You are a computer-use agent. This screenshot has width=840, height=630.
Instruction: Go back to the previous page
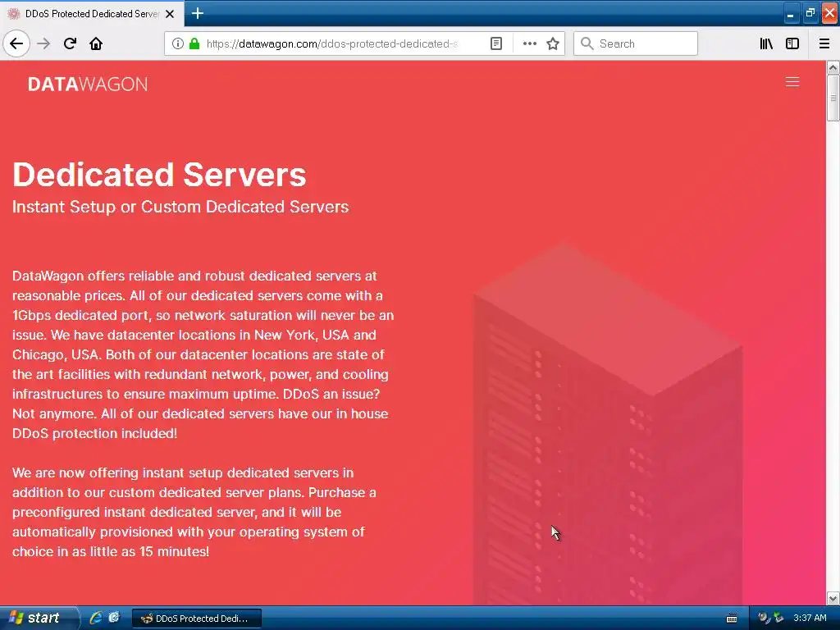pos(16,43)
